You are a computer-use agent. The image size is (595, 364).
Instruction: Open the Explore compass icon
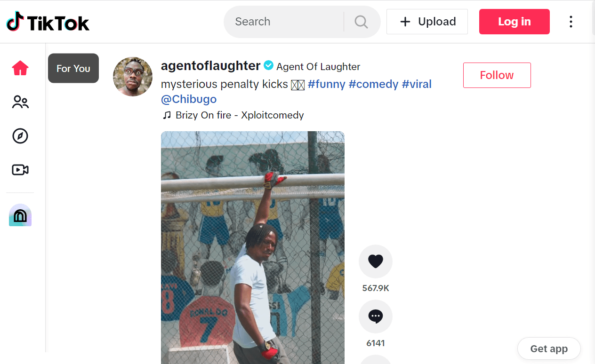click(20, 136)
